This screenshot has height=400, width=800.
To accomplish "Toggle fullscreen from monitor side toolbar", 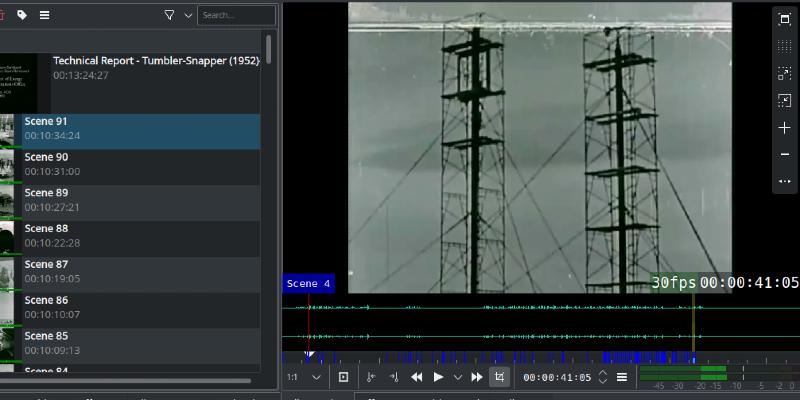I will tap(785, 19).
